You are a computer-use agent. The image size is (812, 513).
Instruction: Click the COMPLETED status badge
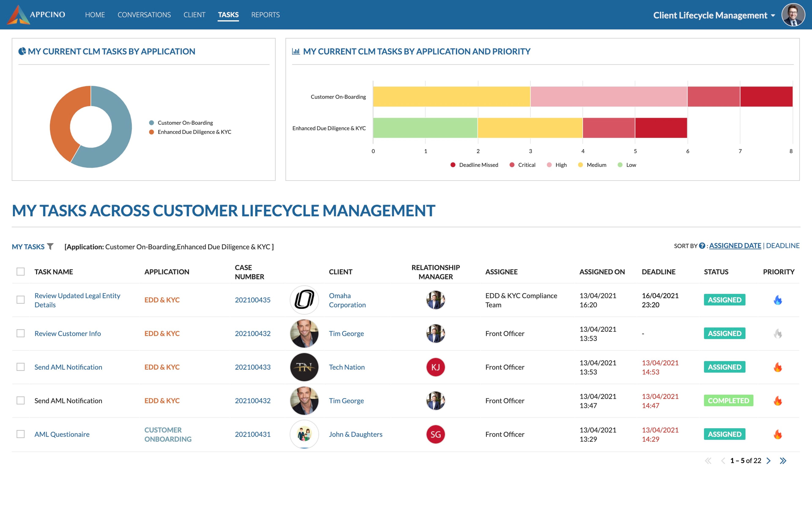[x=728, y=400]
